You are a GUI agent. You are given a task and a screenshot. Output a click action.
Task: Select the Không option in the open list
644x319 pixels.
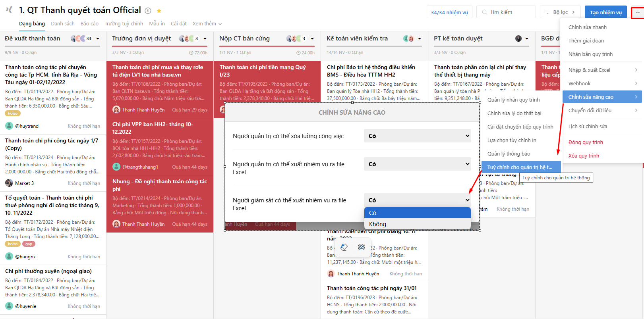(x=418, y=224)
